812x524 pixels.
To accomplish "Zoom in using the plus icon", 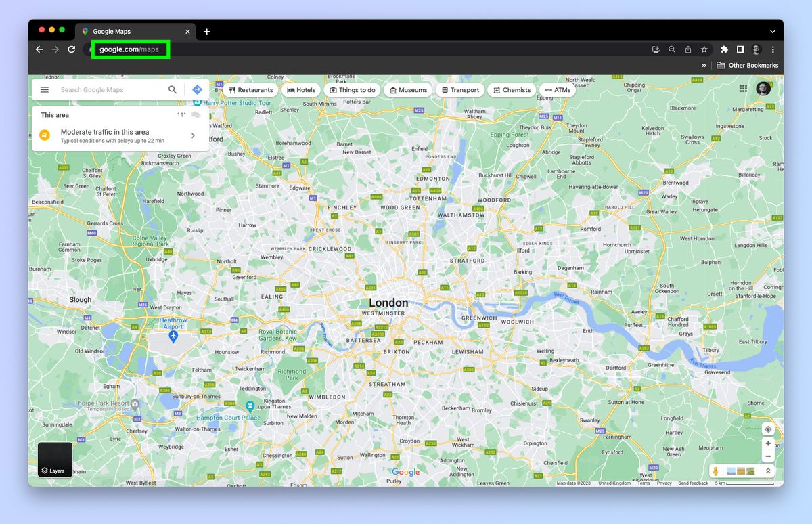I will [x=768, y=444].
